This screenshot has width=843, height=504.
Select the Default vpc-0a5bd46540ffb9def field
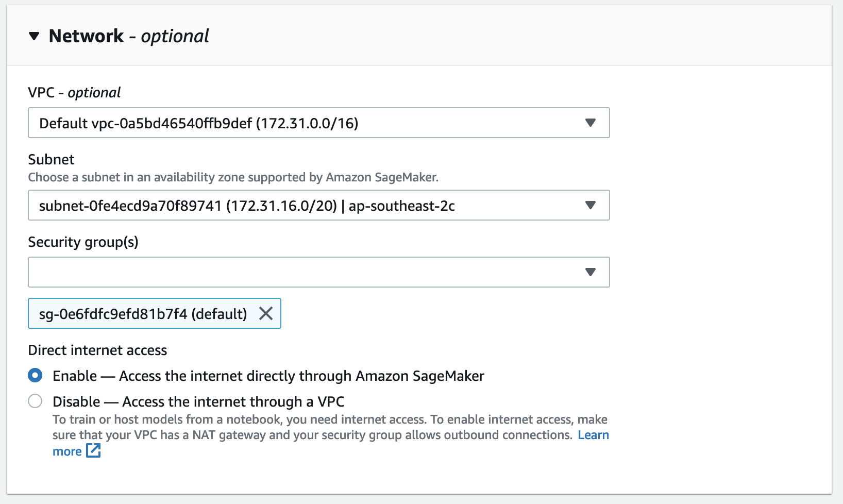pos(309,123)
